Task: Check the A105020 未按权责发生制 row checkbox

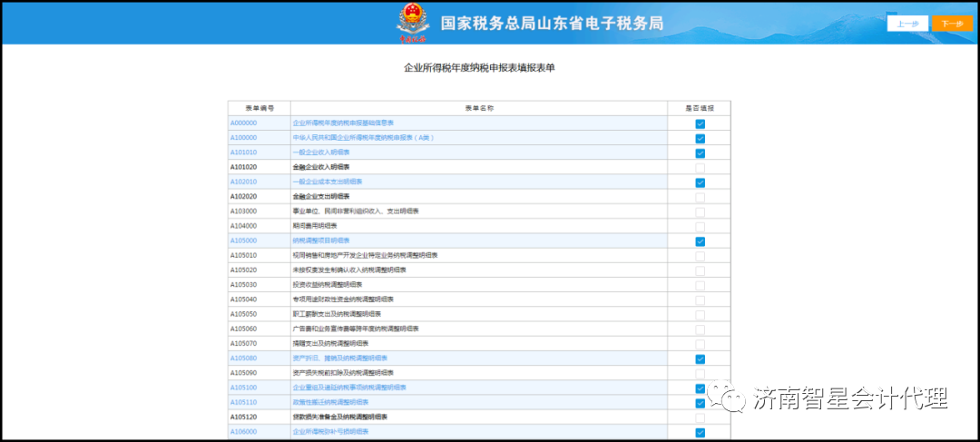Action: (700, 270)
